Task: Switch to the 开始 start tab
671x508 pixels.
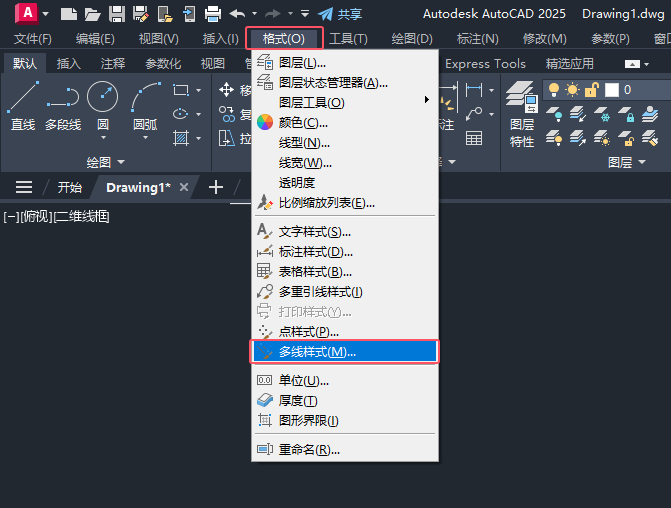Action: tap(70, 187)
